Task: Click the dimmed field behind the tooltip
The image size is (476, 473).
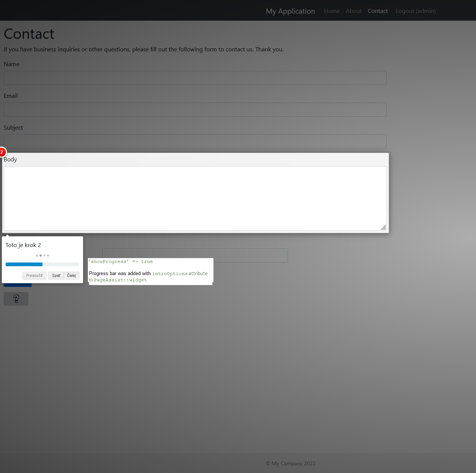Action: (x=195, y=256)
